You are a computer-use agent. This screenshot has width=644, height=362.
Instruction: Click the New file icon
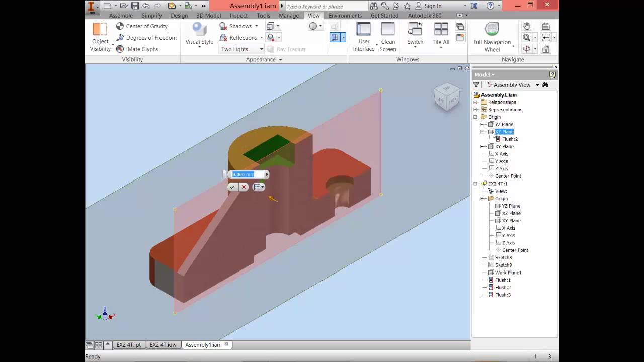pyautogui.click(x=107, y=6)
